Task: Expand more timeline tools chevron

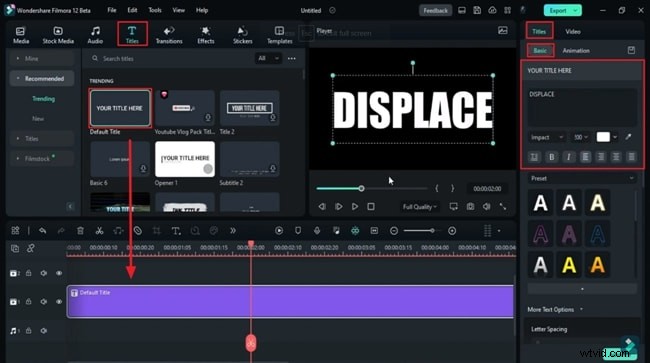Action: point(233,230)
